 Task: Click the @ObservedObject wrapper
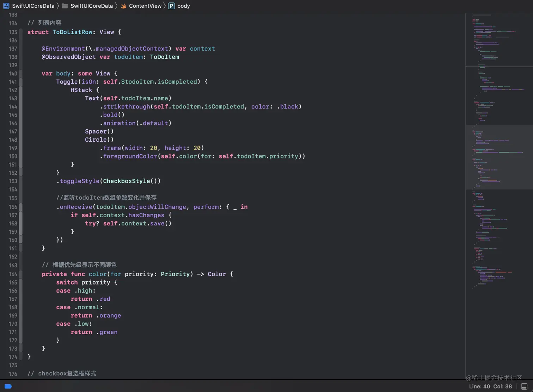point(69,57)
